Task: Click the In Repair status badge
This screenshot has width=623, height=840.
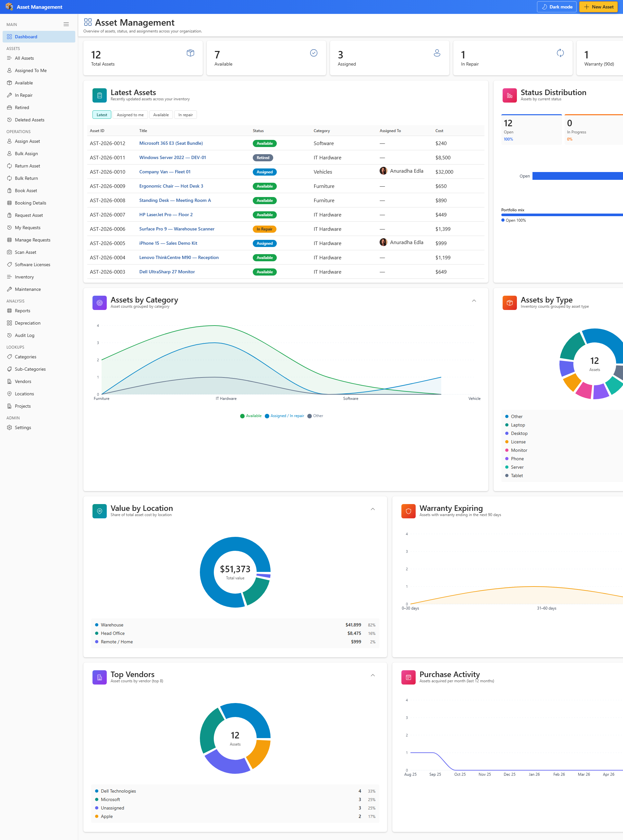Action: coord(264,229)
